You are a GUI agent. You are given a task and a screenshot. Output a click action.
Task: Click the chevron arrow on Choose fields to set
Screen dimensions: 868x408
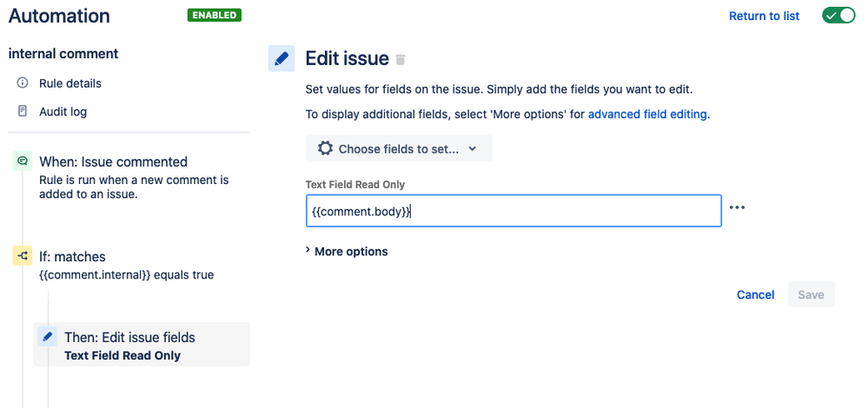pos(472,148)
